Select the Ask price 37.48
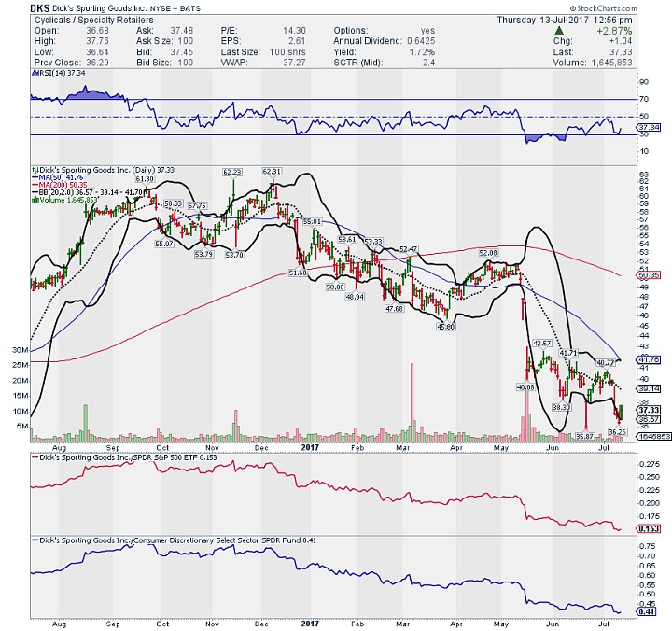Screen dimensions: 672x631 coord(182,31)
